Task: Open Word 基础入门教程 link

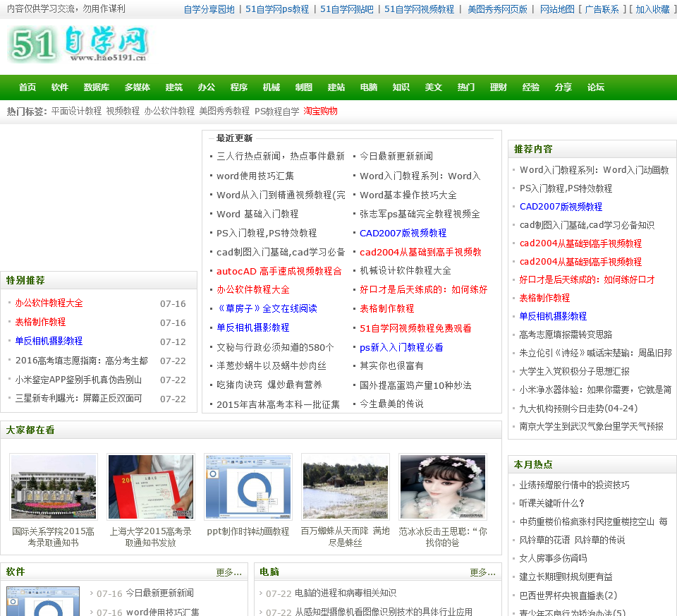Action: [x=257, y=214]
